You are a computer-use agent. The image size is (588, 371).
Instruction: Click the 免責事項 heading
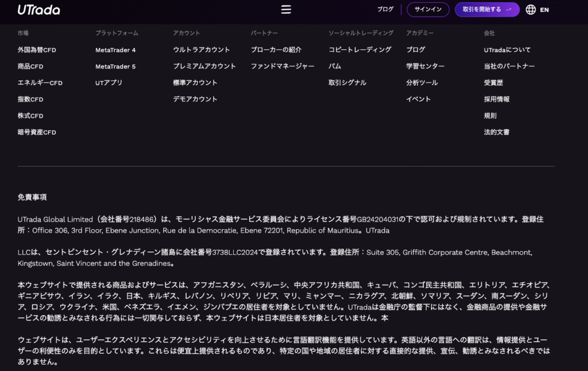32,198
